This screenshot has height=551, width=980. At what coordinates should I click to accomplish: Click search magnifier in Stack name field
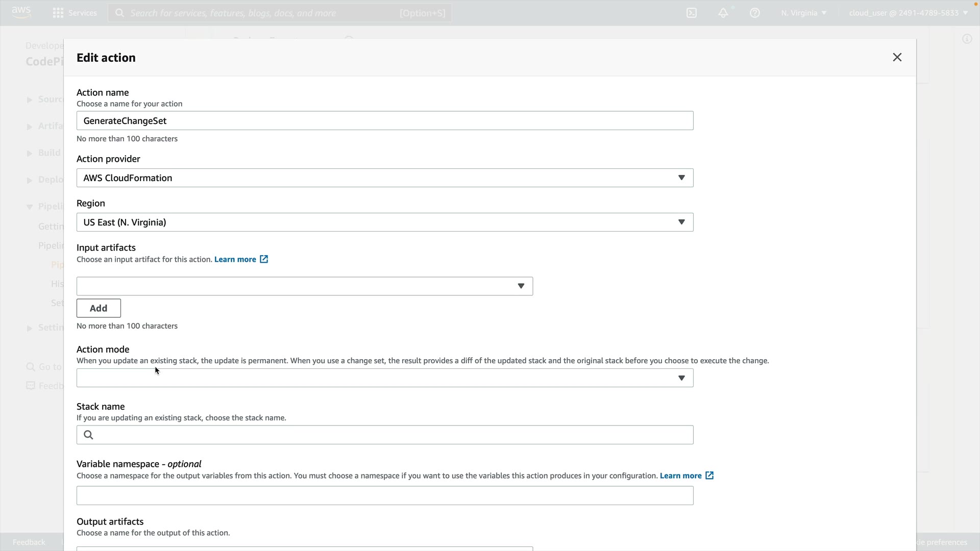pos(88,435)
